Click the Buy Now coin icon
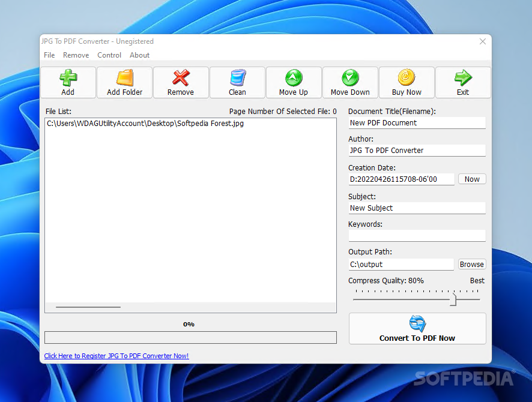The image size is (532, 402). click(407, 77)
